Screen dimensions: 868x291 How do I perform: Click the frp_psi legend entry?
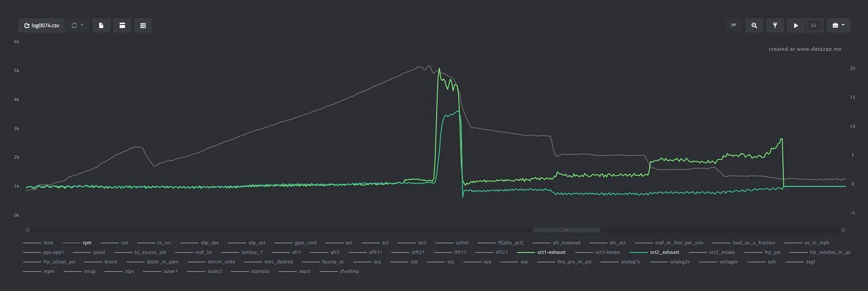pyautogui.click(x=762, y=253)
